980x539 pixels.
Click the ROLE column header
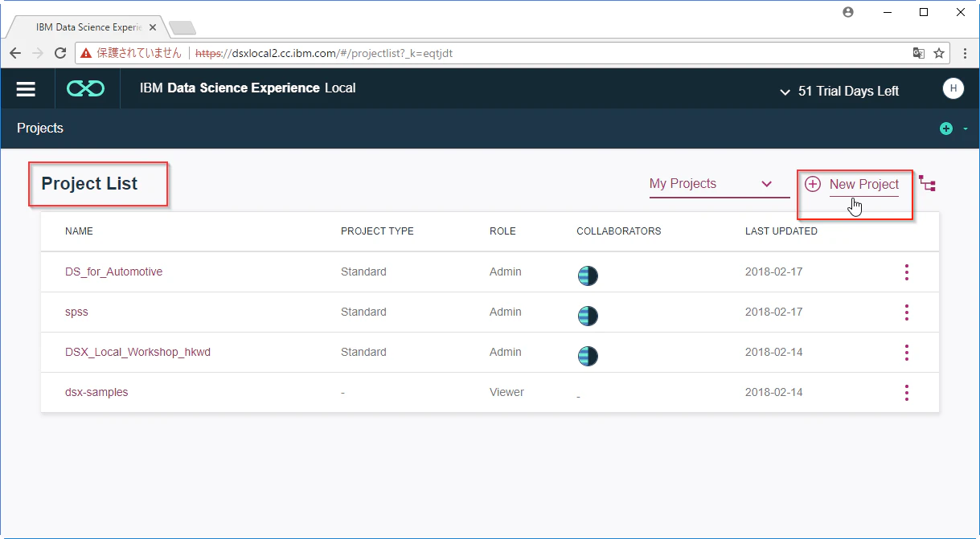click(502, 231)
